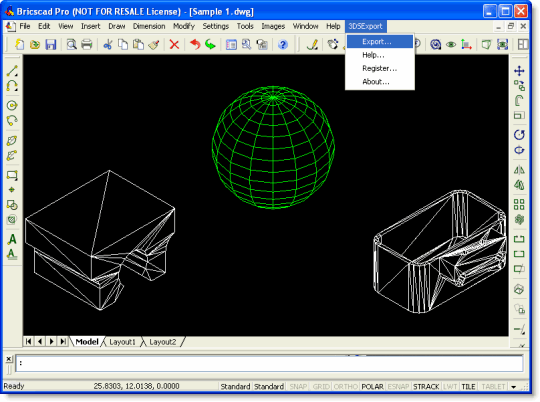Jump to last layout tab arrow
The height and width of the screenshot is (402, 540).
63,341
